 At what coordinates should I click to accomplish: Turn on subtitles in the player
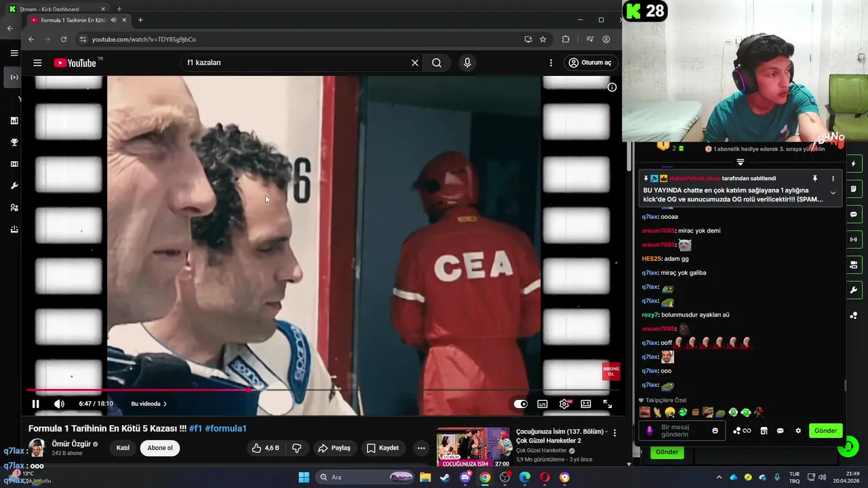coord(542,404)
